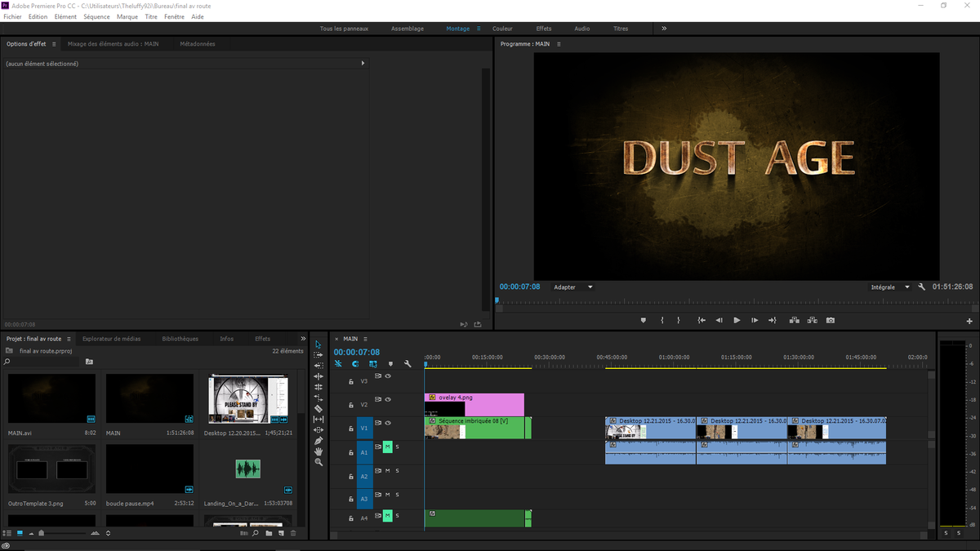The image size is (980, 551).
Task: Click the timeline add marker icon
Action: pos(390,364)
